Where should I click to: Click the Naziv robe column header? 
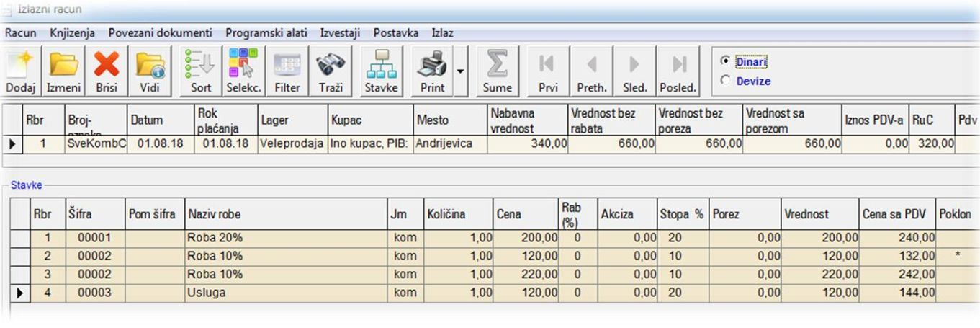point(285,214)
